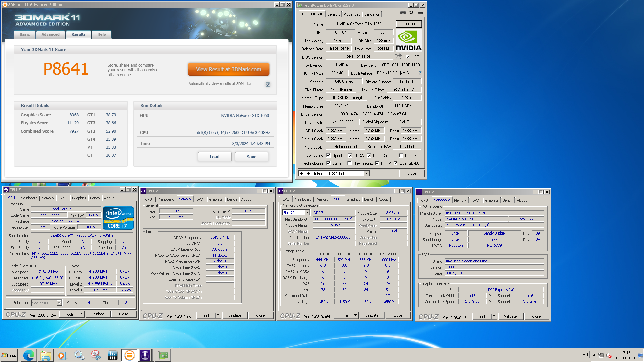Click the NVIDIA logo in GPU-Z
This screenshot has height=362, width=644.
point(408,41)
